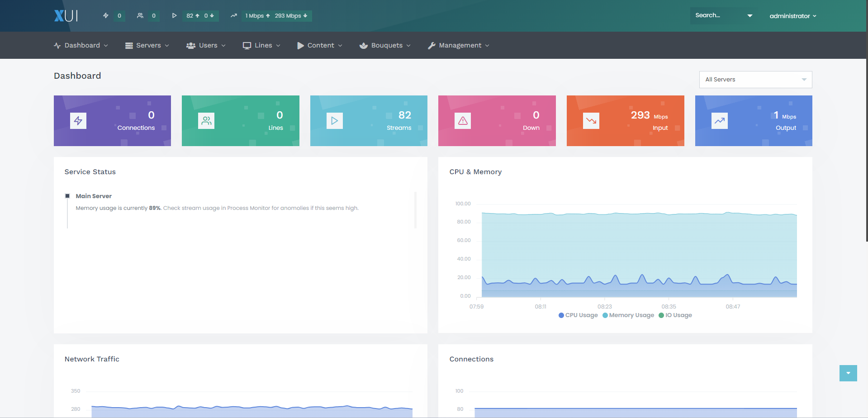Click the Service Status panel title
The height and width of the screenshot is (418, 868).
coord(90,172)
